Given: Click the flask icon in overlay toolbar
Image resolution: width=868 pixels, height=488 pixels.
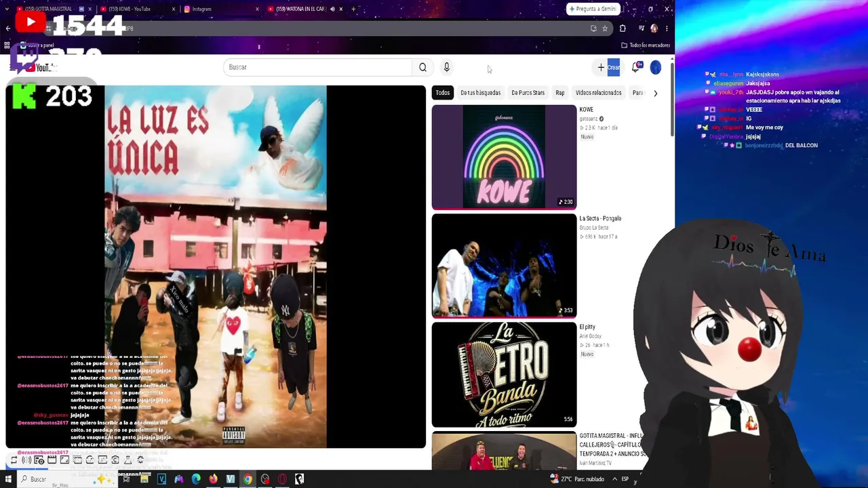Looking at the screenshot, I should pyautogui.click(x=128, y=460).
